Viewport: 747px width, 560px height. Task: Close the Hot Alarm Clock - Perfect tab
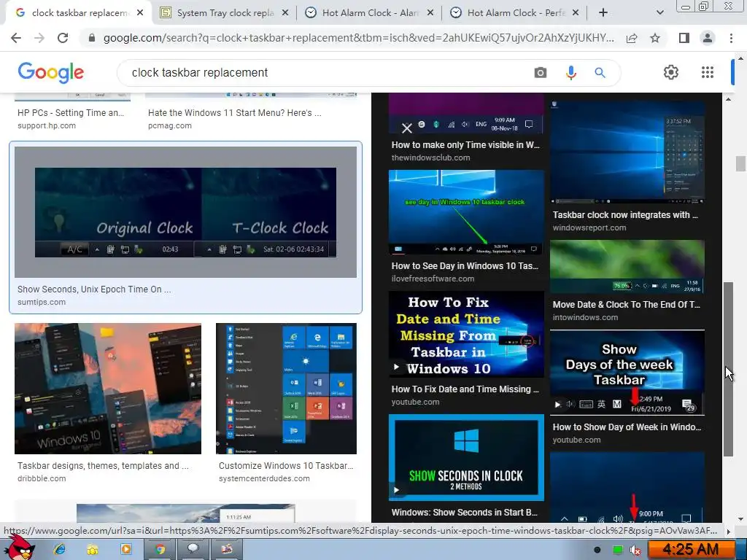pos(576,13)
